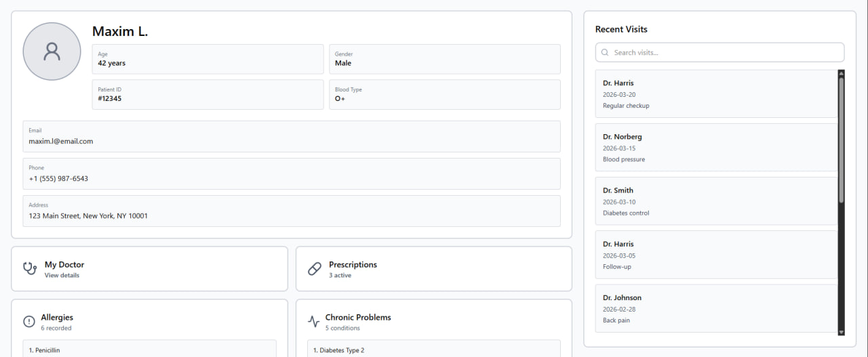Screen dimensions: 868x357
Task: Open the Dr. Norberg visit card
Action: [717, 147]
